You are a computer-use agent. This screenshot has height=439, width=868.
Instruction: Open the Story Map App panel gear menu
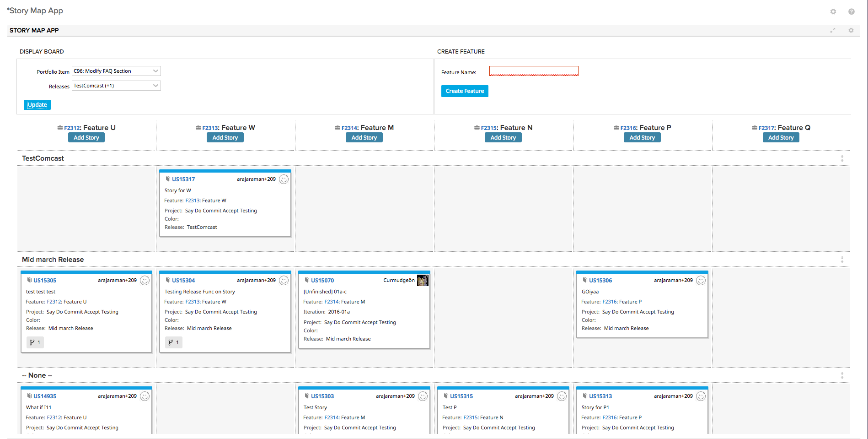[x=851, y=30]
